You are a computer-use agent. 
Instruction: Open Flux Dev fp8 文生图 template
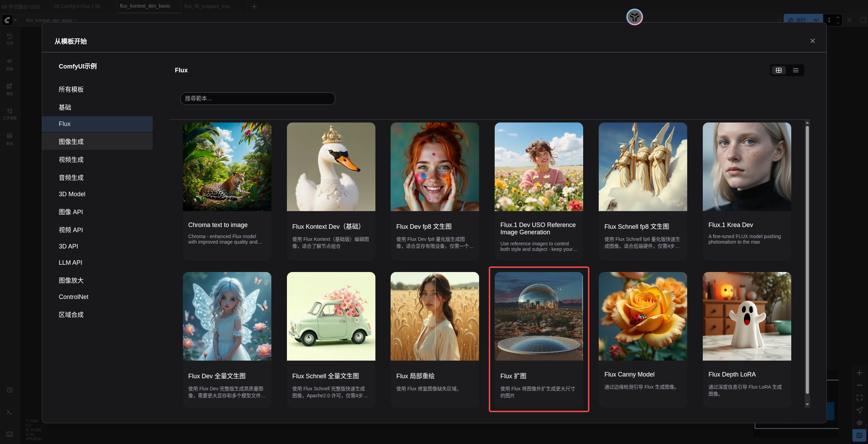(435, 191)
